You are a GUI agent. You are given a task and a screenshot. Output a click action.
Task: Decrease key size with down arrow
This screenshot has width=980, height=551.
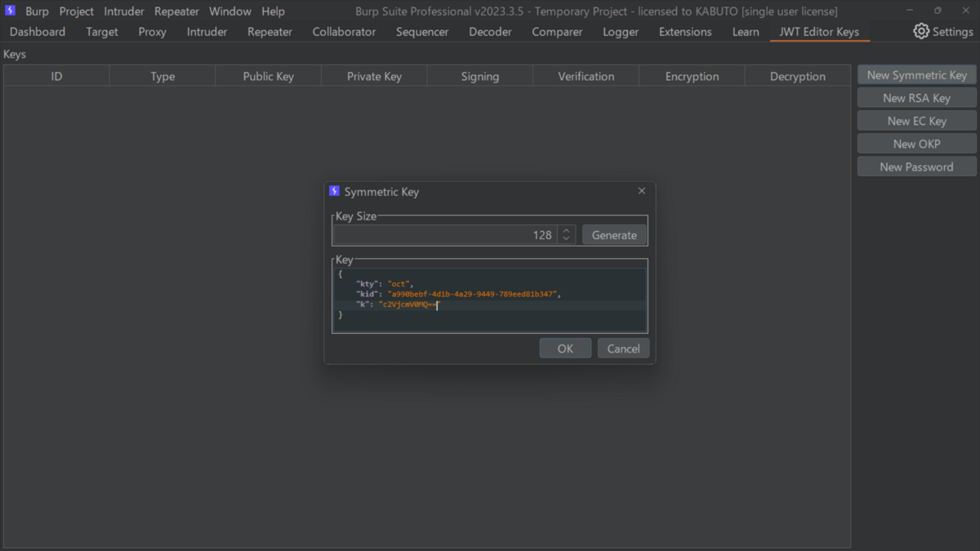click(566, 239)
